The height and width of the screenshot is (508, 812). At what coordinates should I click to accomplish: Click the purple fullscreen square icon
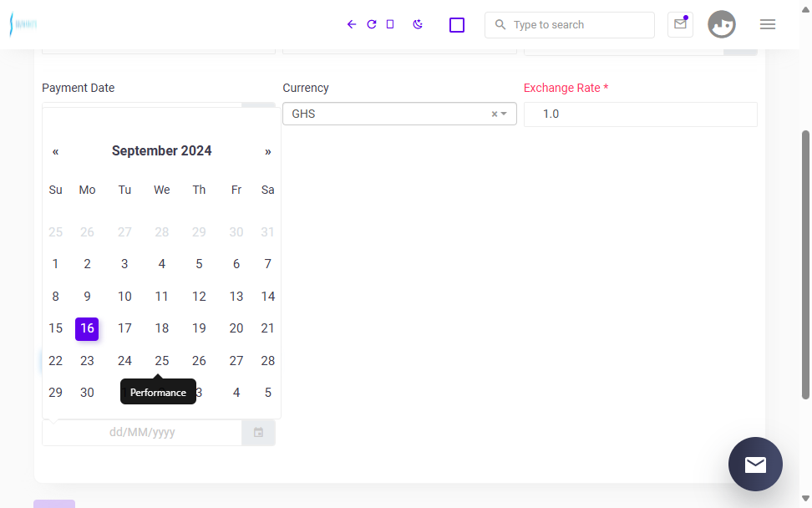click(457, 25)
